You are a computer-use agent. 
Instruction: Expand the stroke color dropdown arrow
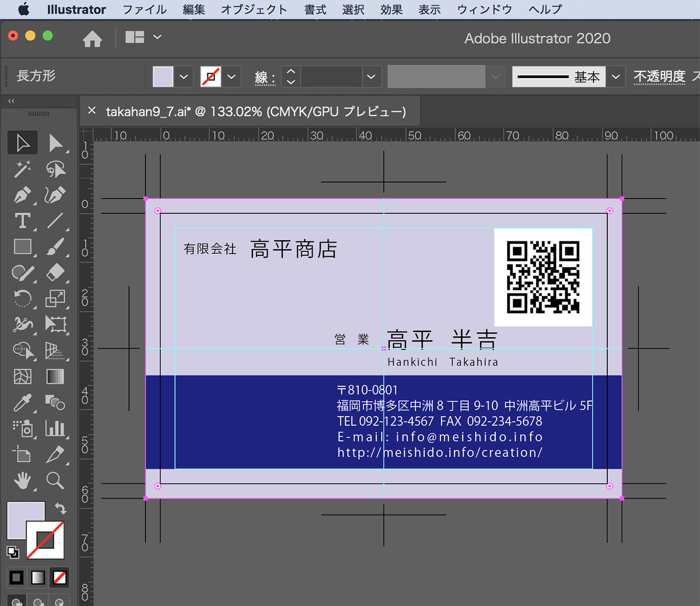pyautogui.click(x=232, y=77)
